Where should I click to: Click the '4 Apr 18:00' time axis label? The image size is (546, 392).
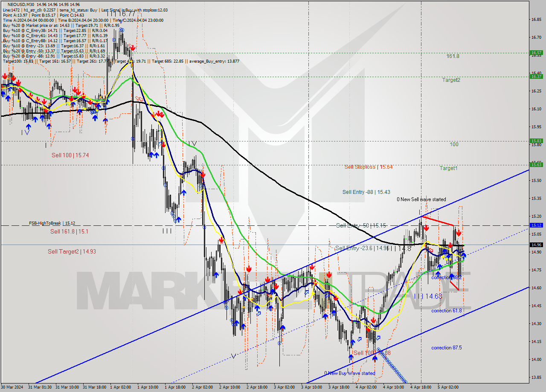coord(421,387)
